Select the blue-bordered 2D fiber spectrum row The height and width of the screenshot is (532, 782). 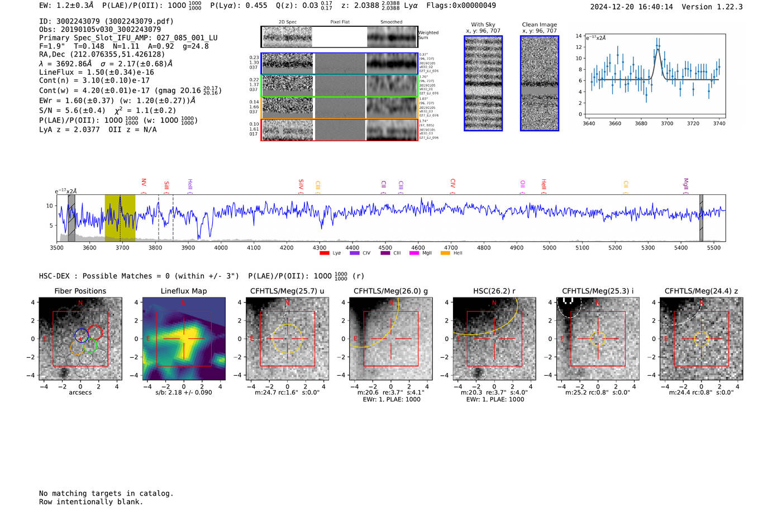click(339, 64)
